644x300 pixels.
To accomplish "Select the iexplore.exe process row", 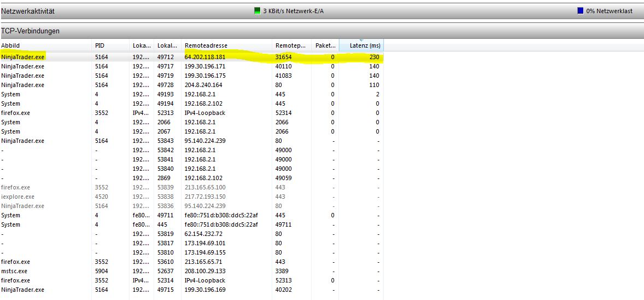I will click(x=192, y=197).
